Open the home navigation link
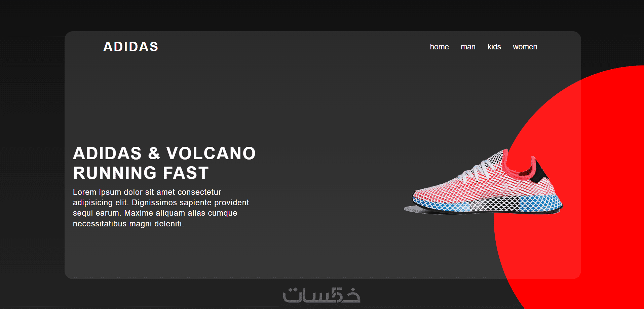644x309 pixels. coord(439,47)
